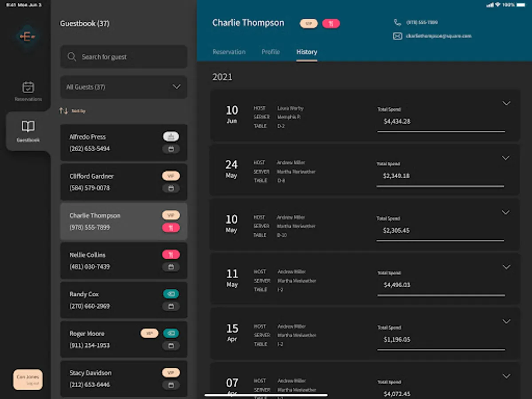Viewport: 532px width, 399px height.
Task: Click the calendar badge on Alfredo Press
Action: pos(171,149)
